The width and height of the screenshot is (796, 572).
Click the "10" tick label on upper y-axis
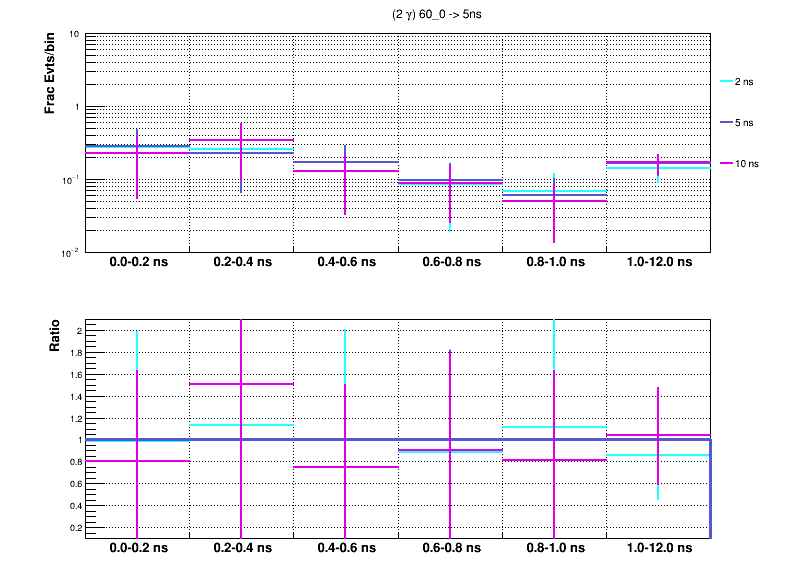point(75,35)
